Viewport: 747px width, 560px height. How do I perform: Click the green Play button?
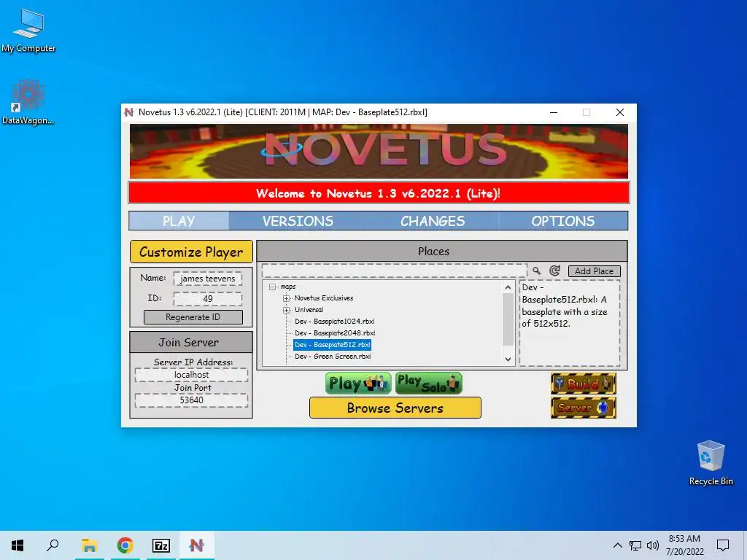pos(358,384)
